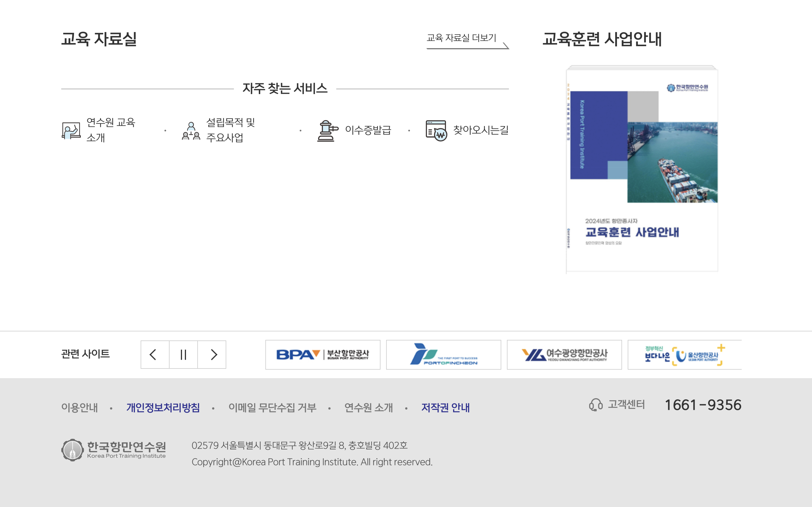Advance related sites with right arrow
Image resolution: width=812 pixels, height=507 pixels.
(x=212, y=355)
